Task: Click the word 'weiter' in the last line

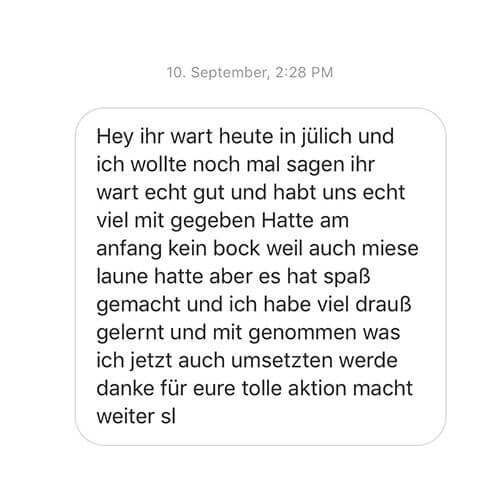Action: [126, 417]
